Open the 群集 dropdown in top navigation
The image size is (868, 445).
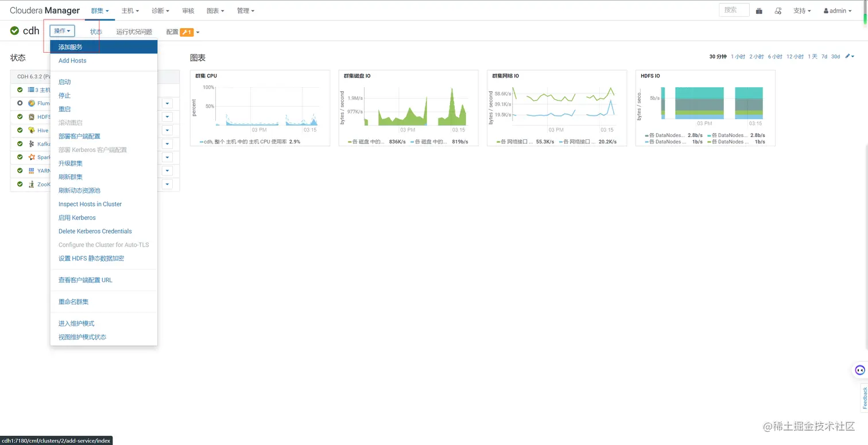(100, 10)
